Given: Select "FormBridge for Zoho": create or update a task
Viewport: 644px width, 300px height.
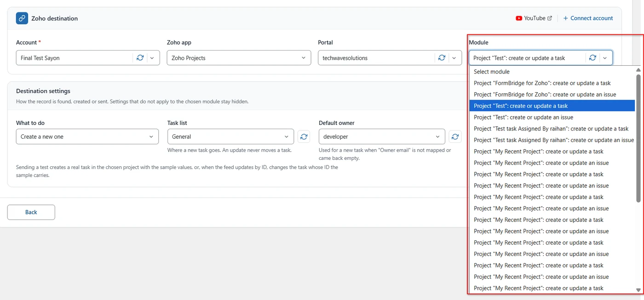Looking at the screenshot, I should pos(552,83).
